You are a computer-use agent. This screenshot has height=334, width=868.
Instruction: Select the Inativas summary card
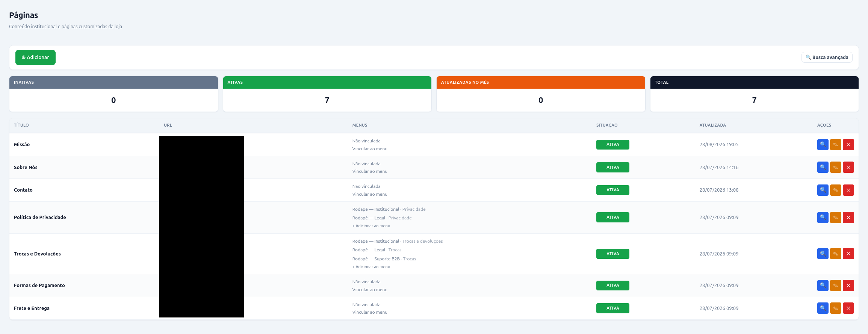pyautogui.click(x=113, y=94)
